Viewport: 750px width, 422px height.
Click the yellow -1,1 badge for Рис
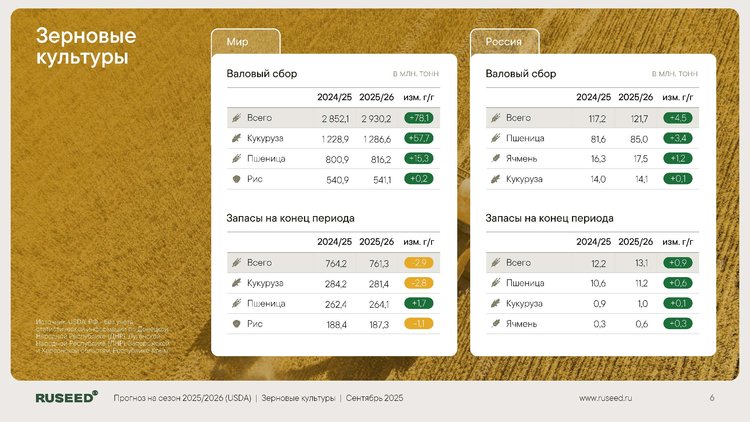[419, 324]
